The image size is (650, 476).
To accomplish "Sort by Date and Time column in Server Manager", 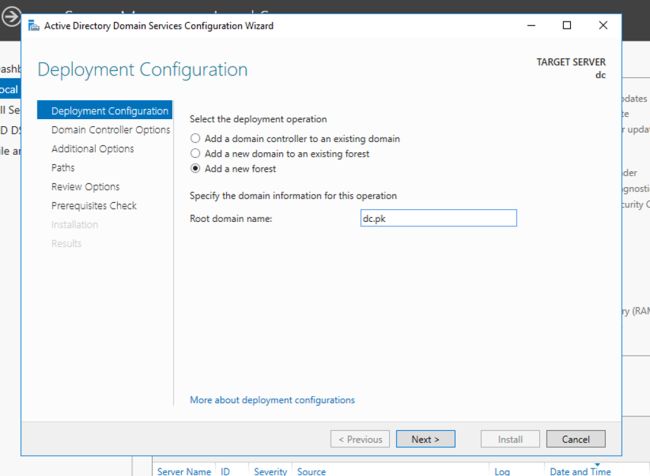I will 580,471.
